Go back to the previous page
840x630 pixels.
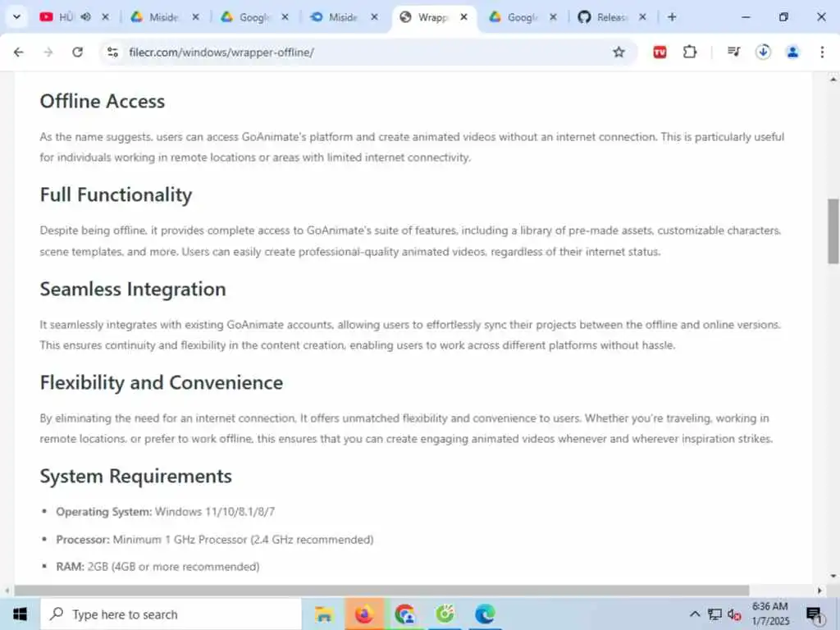point(19,52)
